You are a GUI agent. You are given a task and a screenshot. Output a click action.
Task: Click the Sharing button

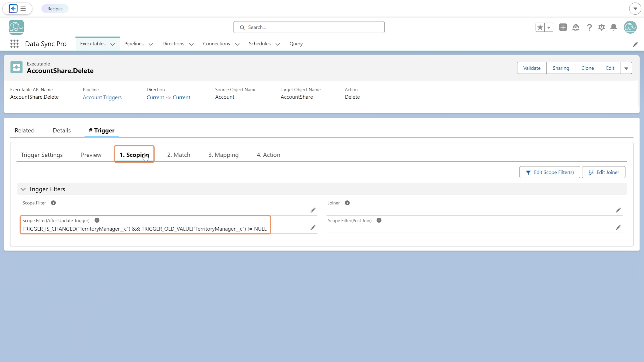point(561,68)
